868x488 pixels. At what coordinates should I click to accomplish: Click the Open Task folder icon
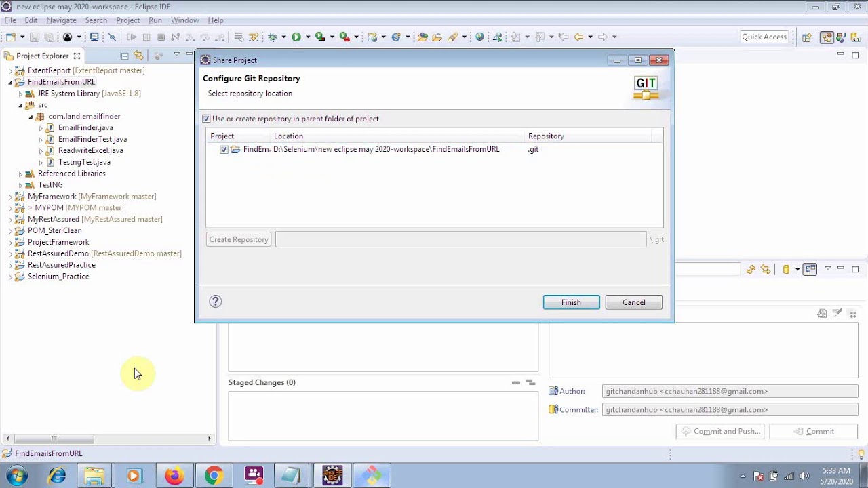pyautogui.click(x=437, y=37)
